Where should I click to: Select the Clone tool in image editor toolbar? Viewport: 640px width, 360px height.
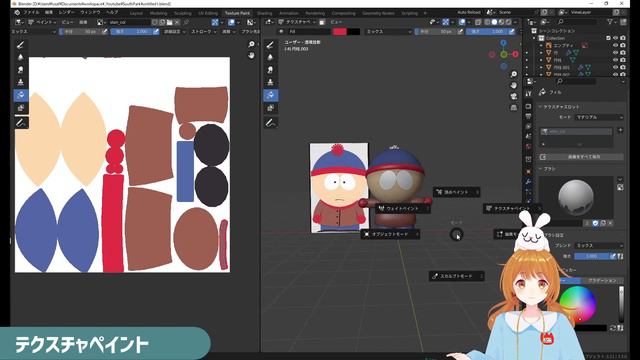coord(21,82)
